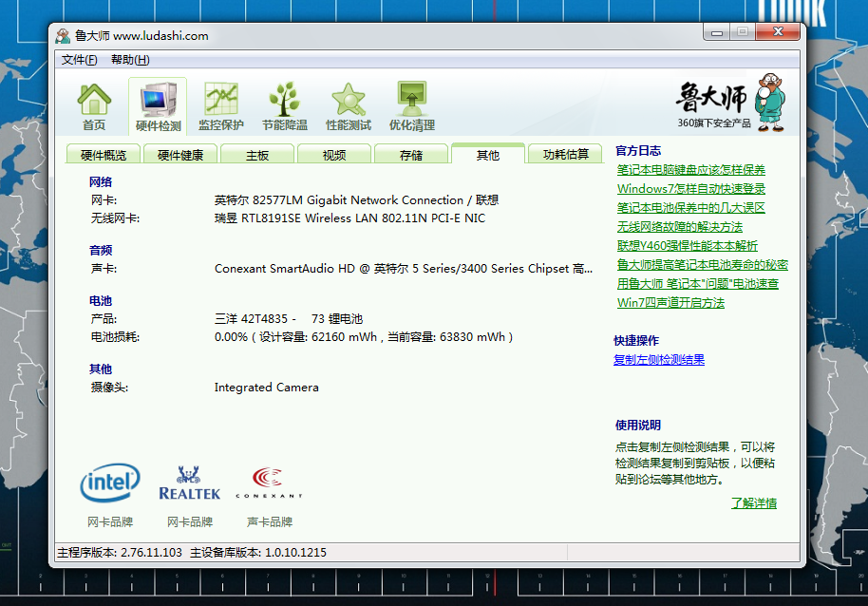
Task: Click the 网卡 value 英特尔 82577LM text
Action: pos(356,199)
